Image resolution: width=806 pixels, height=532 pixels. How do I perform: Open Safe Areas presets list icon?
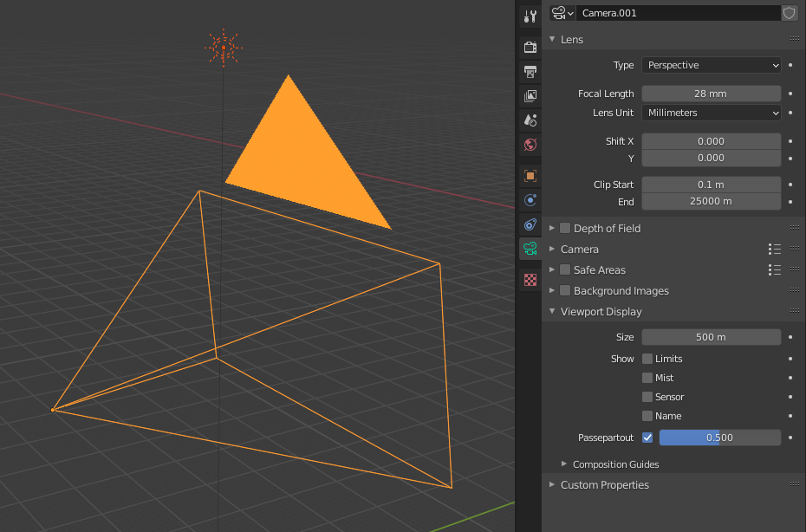click(x=775, y=269)
